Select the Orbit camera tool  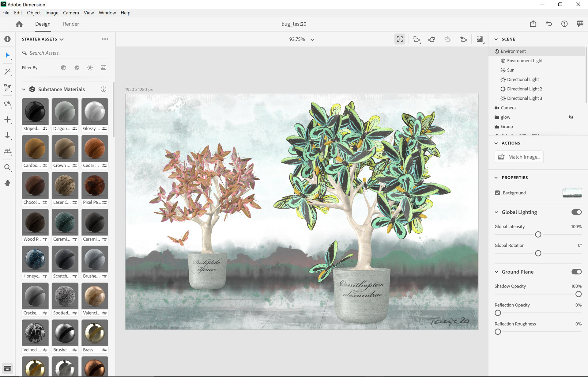[x=7, y=104]
